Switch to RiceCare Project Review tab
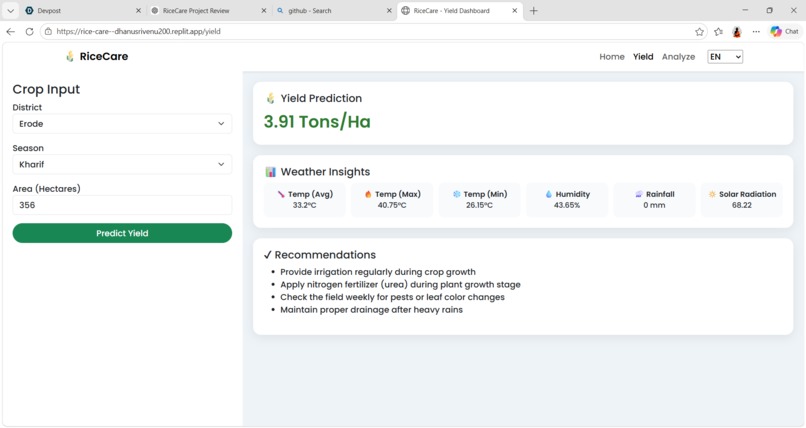Screen dimensions: 806x428 tap(208, 10)
